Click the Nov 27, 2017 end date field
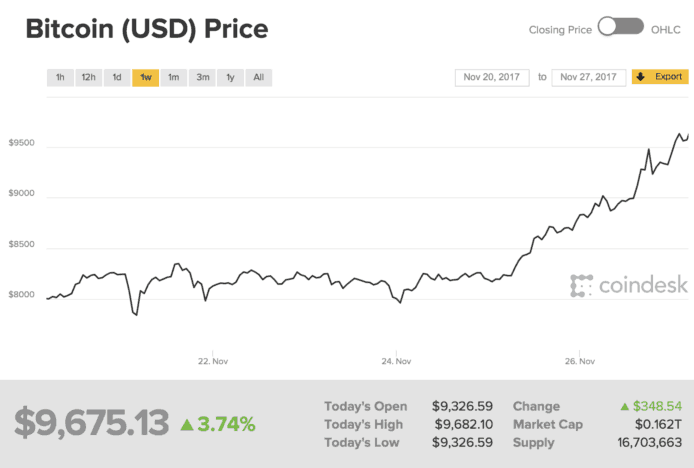The width and height of the screenshot is (694, 468). click(588, 77)
